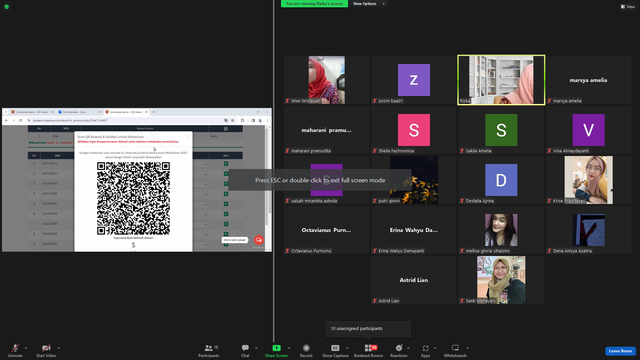
Task: Switch to the middle Zoom browser tab
Action: click(79, 112)
